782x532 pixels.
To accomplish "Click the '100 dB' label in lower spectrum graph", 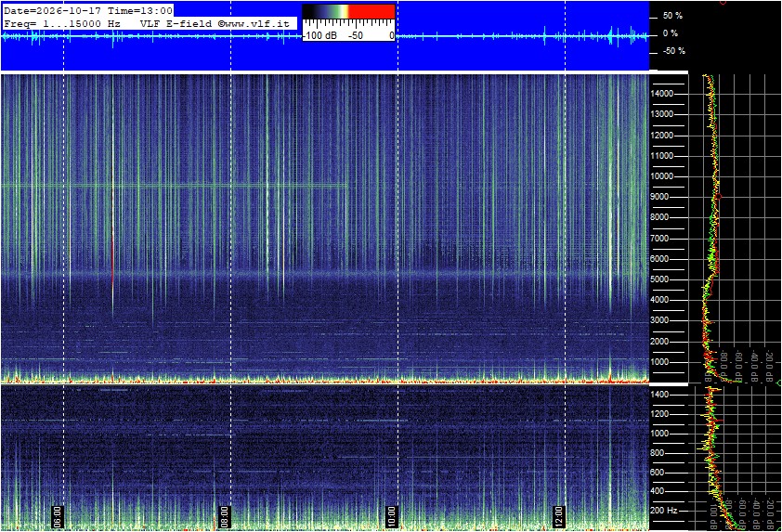I will click(713, 515).
